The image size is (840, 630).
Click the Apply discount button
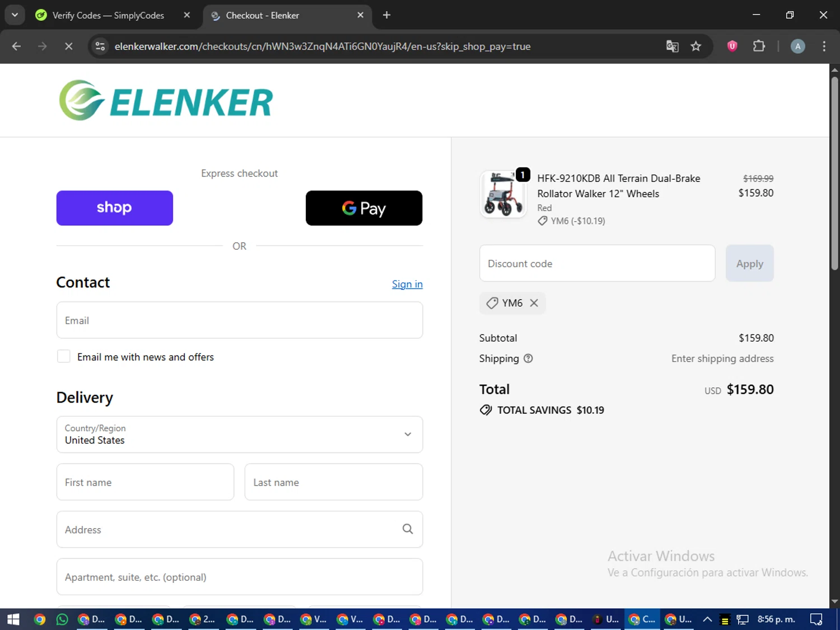[749, 263]
